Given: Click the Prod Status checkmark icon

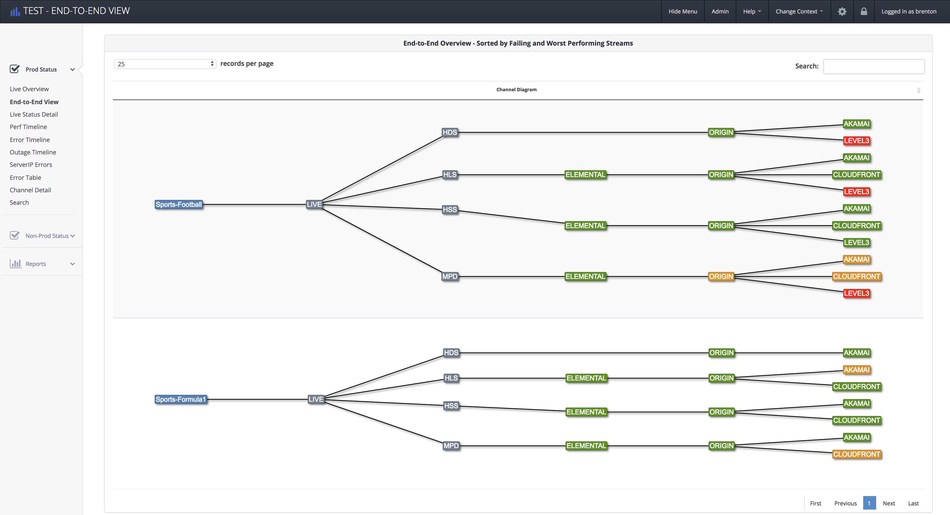Looking at the screenshot, I should click(15, 69).
